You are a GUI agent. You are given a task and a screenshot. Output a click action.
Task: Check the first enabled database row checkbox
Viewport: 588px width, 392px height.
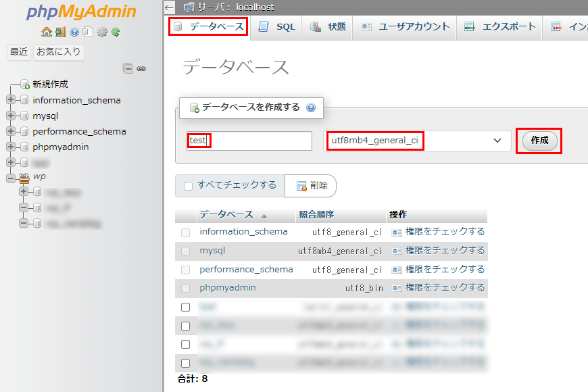tap(186, 308)
